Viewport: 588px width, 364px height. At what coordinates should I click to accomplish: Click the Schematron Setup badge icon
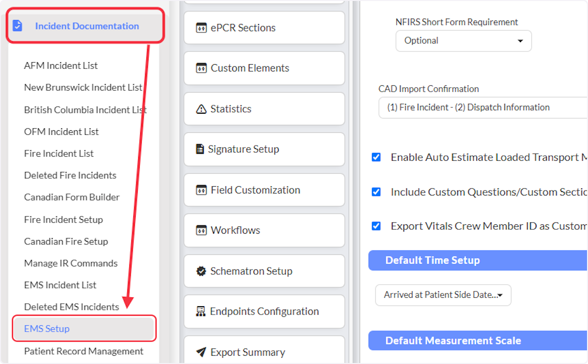click(x=201, y=271)
